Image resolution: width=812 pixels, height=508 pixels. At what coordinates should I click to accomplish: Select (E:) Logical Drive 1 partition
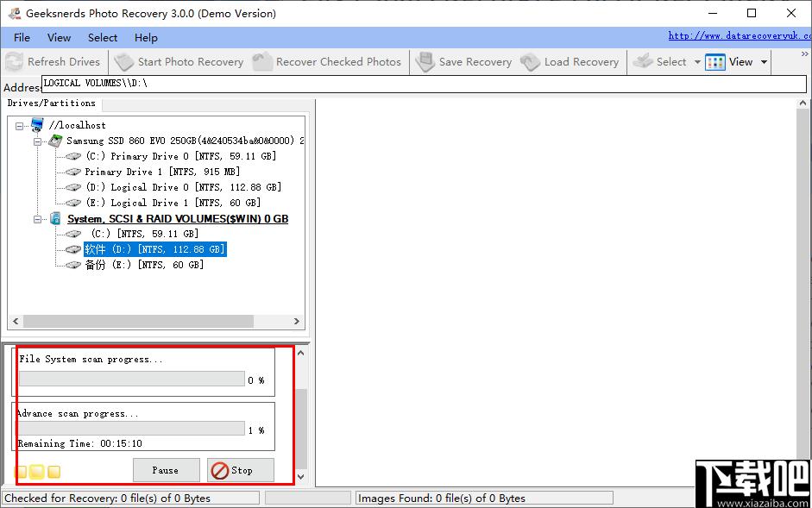tap(181, 203)
